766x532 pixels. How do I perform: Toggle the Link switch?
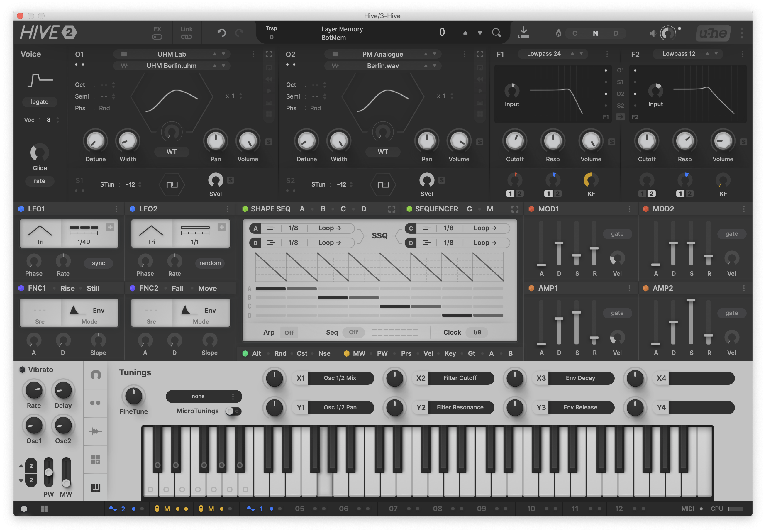point(186,37)
